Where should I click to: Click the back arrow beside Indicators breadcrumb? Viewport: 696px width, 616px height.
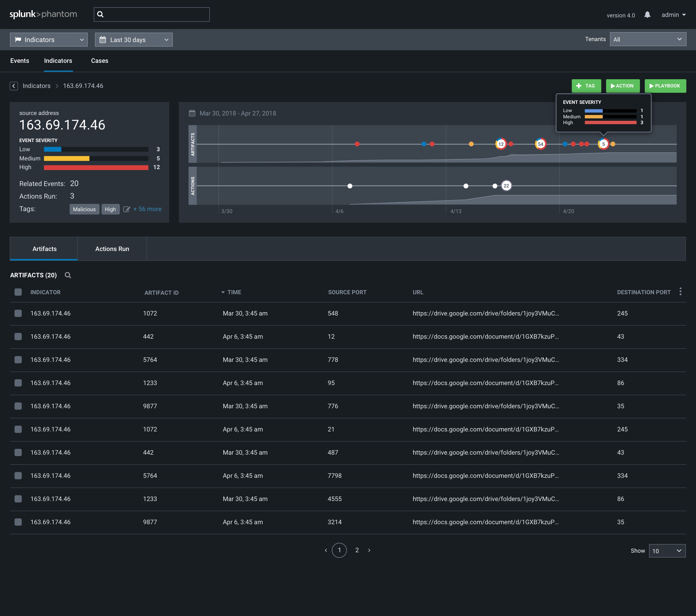14,86
